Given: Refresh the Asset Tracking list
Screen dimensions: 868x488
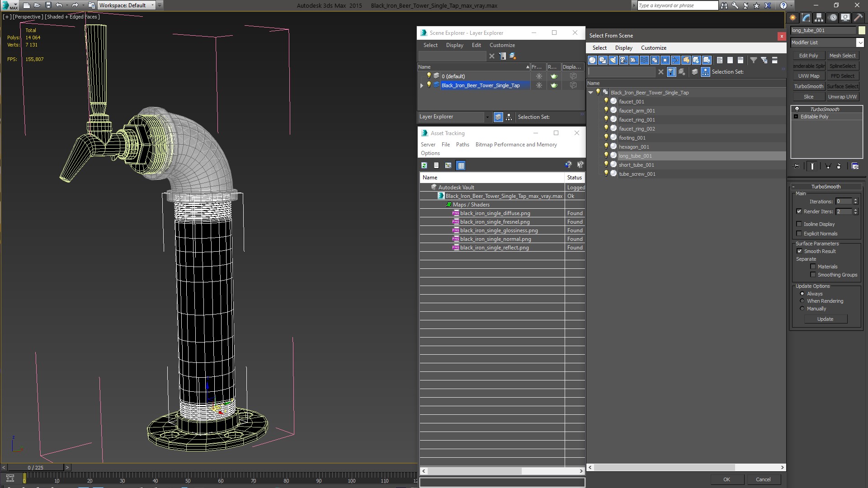Looking at the screenshot, I should click(424, 165).
